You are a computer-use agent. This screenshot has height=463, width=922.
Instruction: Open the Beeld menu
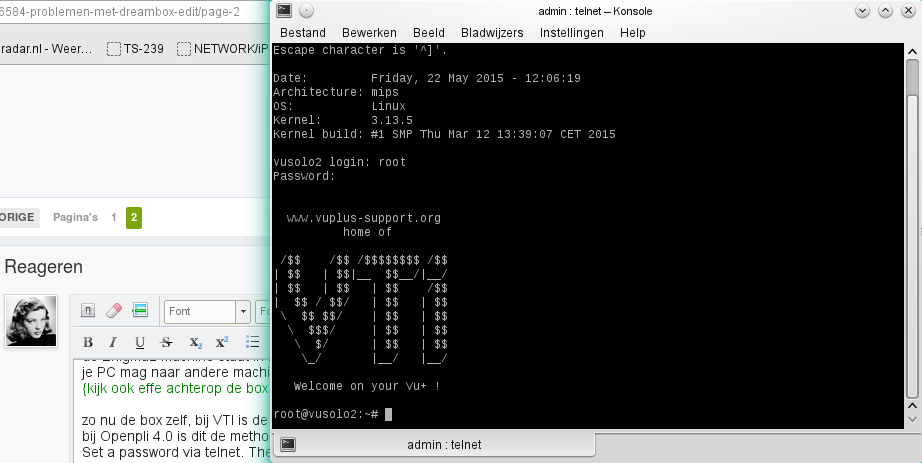coord(429,33)
